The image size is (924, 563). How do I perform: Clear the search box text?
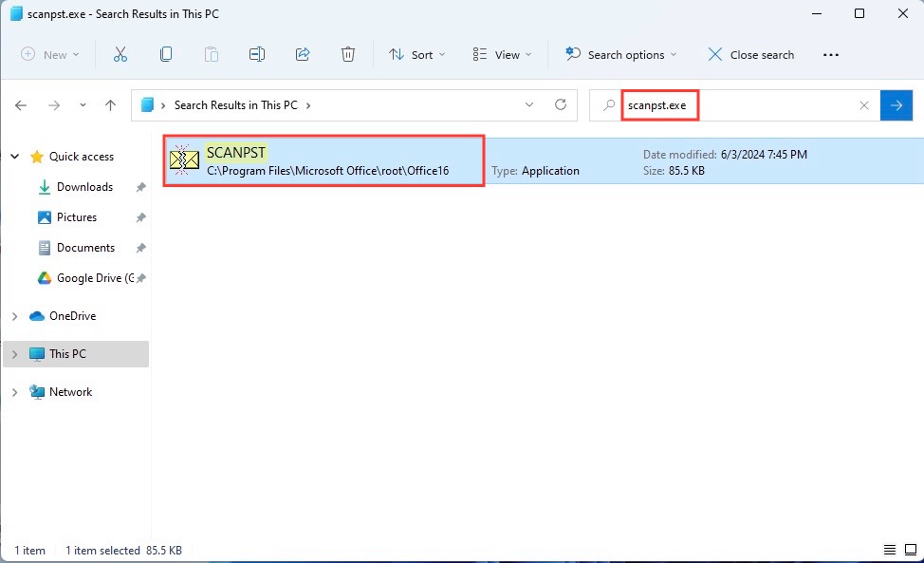pos(864,105)
